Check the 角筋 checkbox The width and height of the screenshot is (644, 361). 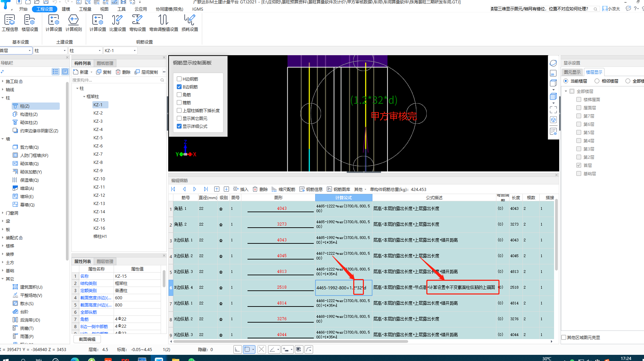pyautogui.click(x=179, y=95)
